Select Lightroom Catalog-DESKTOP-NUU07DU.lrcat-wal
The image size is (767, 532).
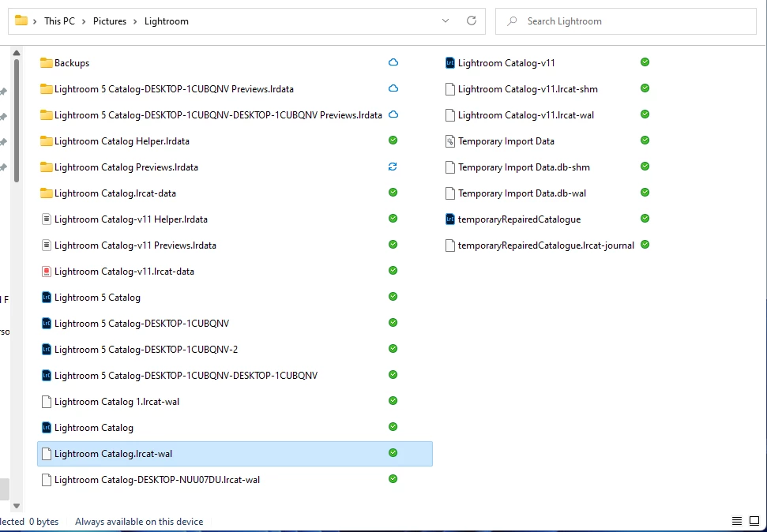(157, 480)
